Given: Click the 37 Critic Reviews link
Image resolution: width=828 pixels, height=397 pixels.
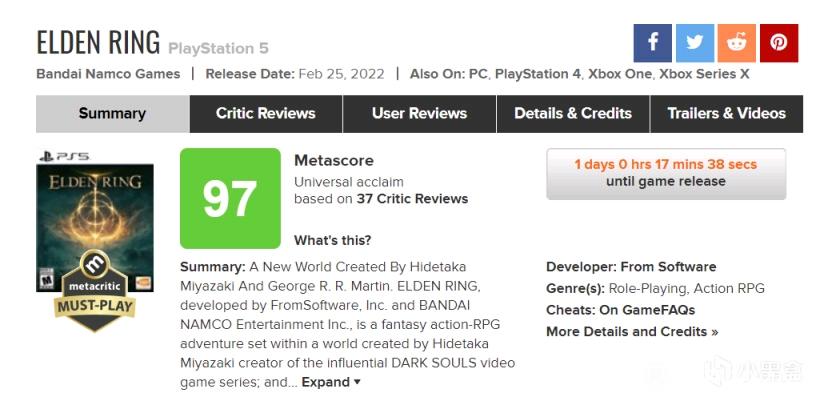Looking at the screenshot, I should point(412,199).
